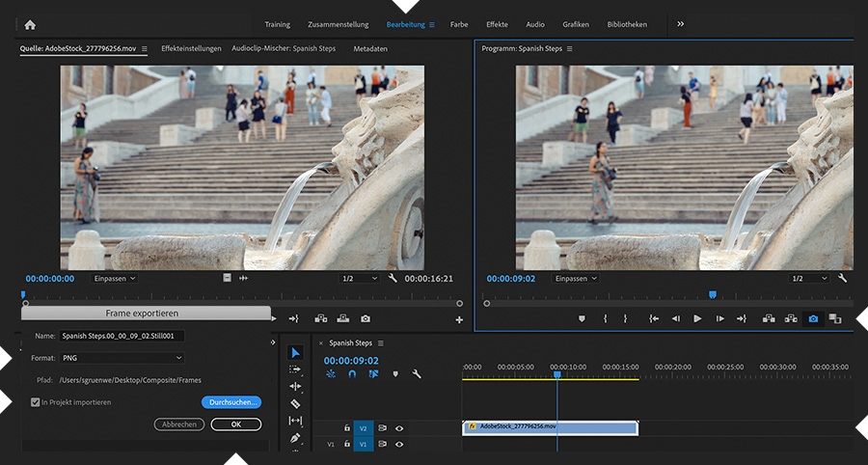868x465 pixels.
Task: Click the Name field in Frame exportieren
Action: (122, 336)
